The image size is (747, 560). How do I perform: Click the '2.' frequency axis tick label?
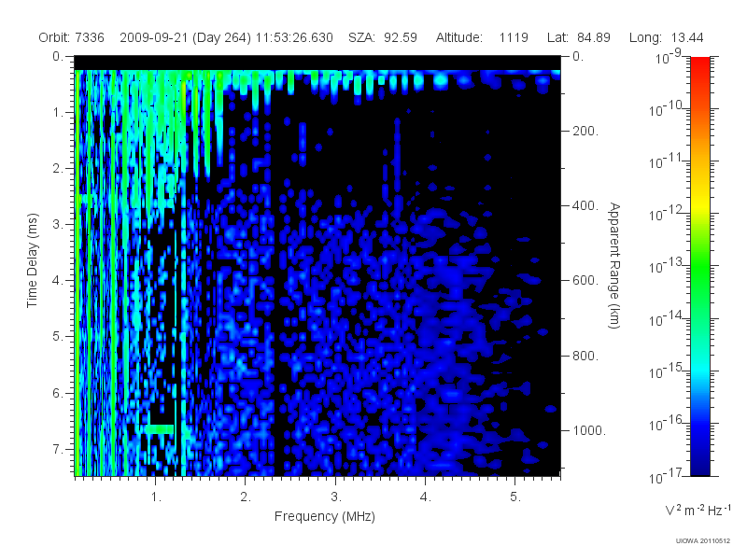pos(246,497)
